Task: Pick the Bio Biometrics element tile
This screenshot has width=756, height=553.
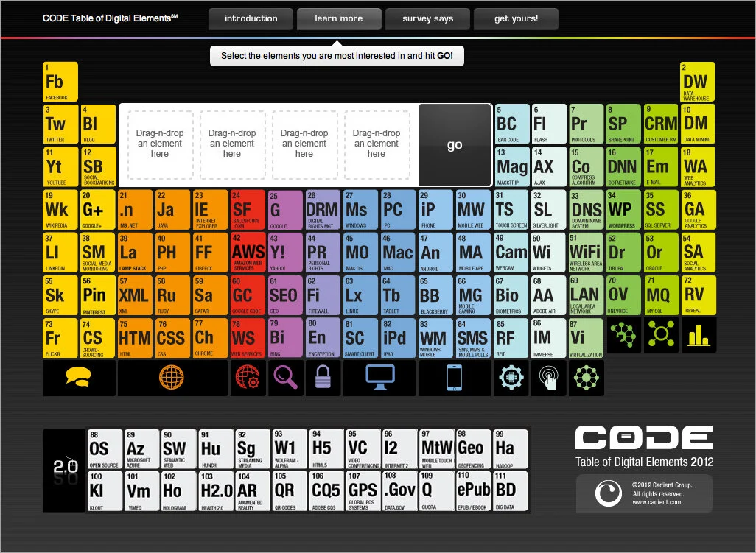Action: [x=511, y=295]
